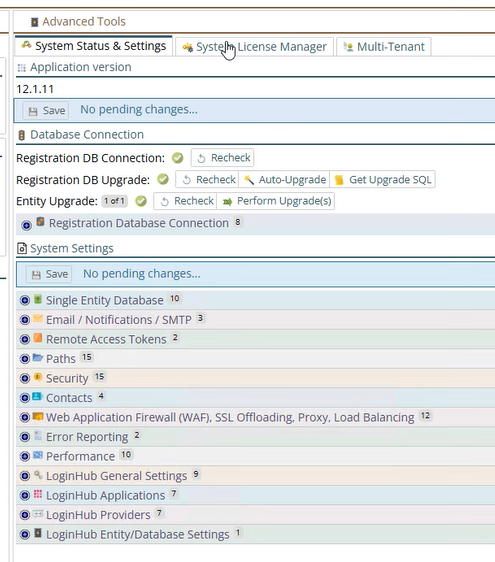495x562 pixels.
Task: Click the Paths folder icon
Action: (38, 357)
